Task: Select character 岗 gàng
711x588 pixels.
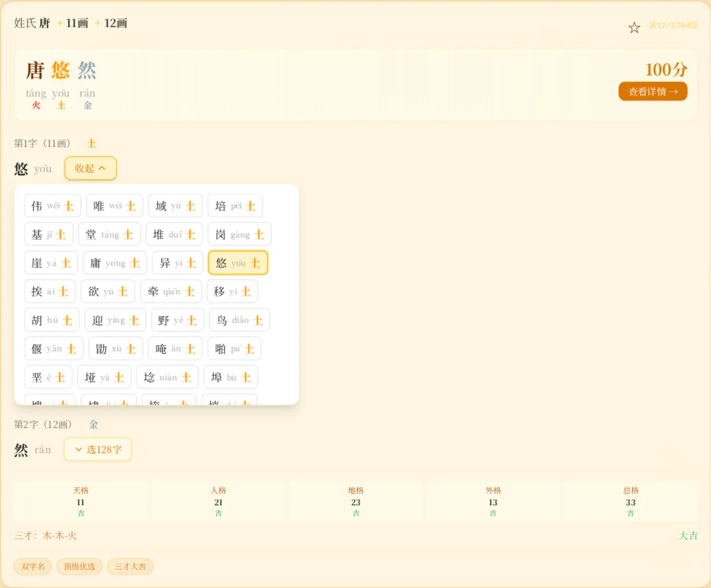Action: pos(239,234)
